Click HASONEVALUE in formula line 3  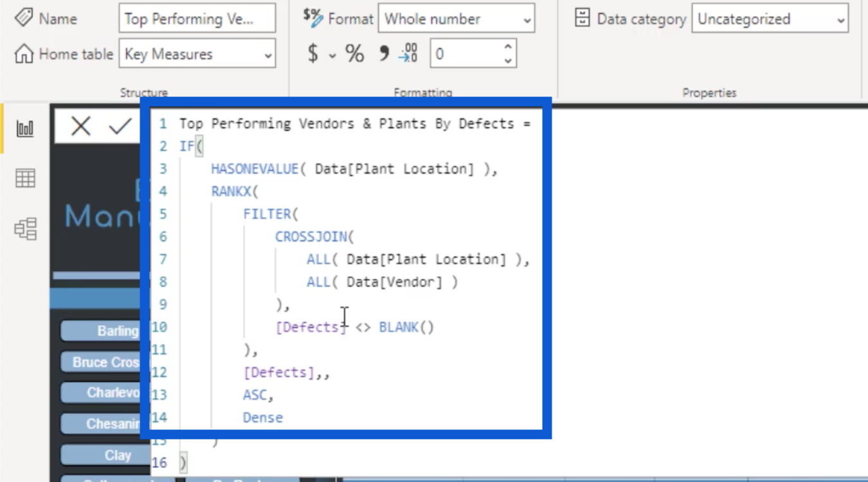tap(255, 169)
